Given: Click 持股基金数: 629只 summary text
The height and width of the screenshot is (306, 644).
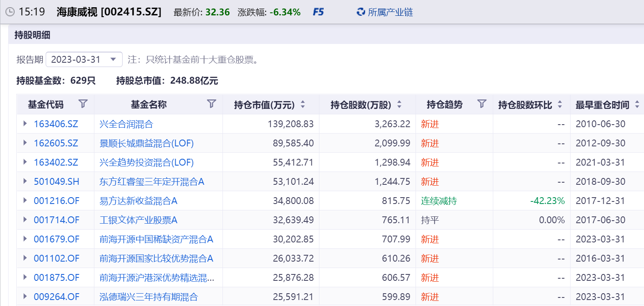Looking at the screenshot, I should pyautogui.click(x=56, y=81).
